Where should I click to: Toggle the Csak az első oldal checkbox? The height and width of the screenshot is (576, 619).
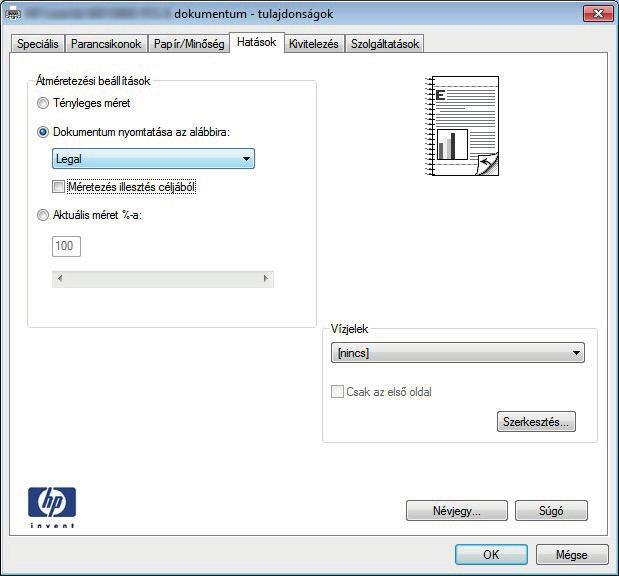(x=337, y=392)
